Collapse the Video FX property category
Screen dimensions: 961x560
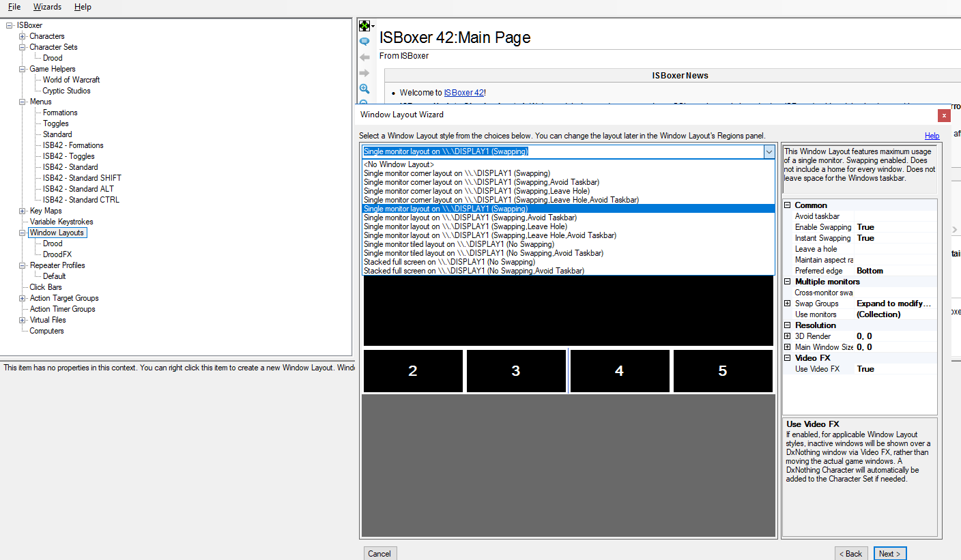pyautogui.click(x=788, y=358)
